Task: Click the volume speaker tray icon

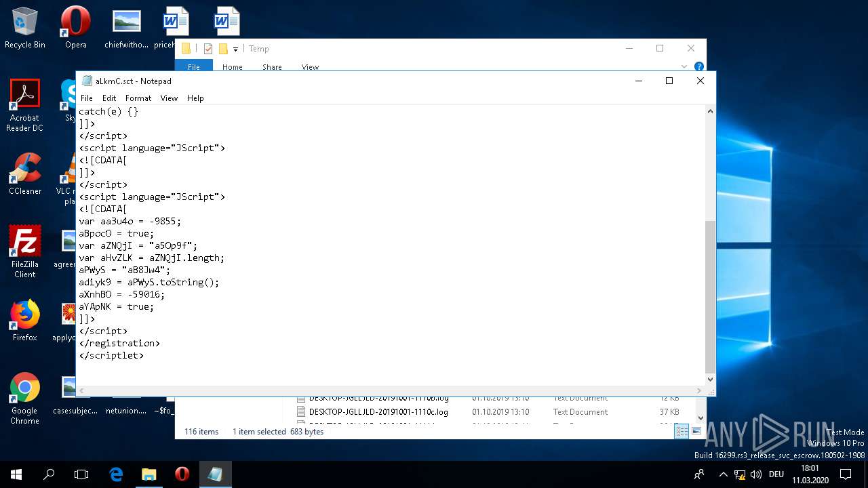Action: 756,474
